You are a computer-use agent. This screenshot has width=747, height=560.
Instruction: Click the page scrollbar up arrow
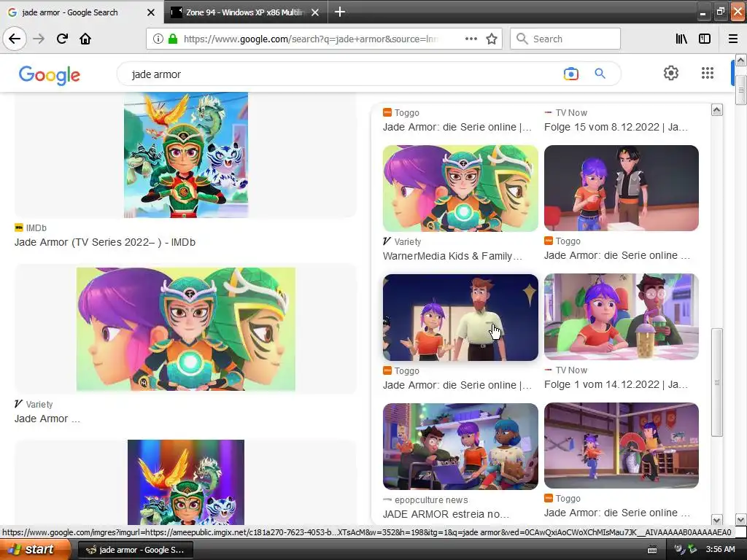point(740,60)
